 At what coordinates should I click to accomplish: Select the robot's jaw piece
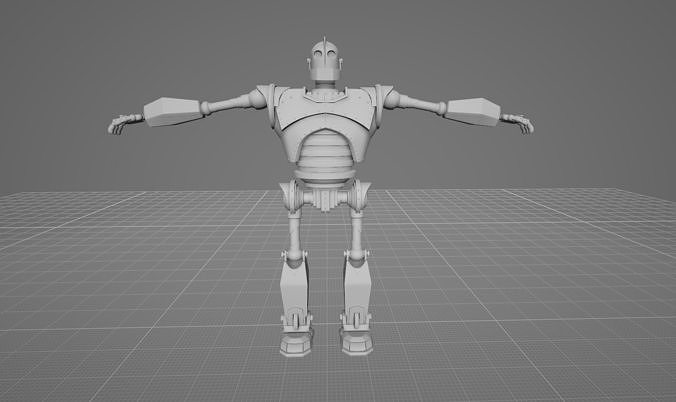325,73
